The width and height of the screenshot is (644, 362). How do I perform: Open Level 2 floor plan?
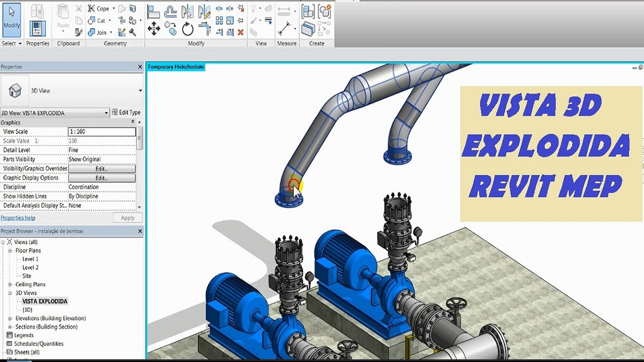click(30, 267)
